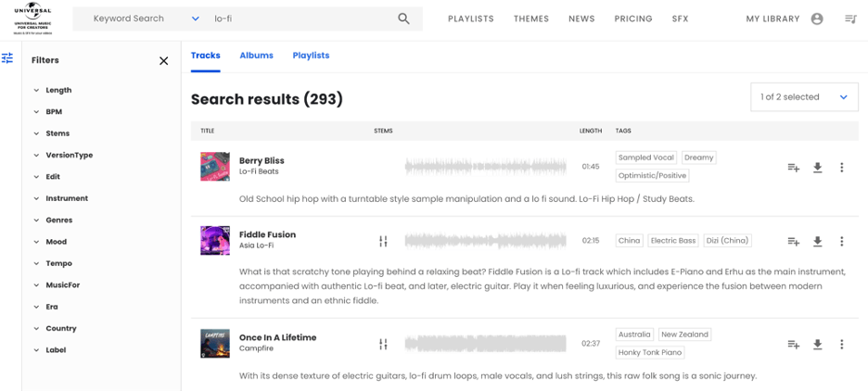Open the playlist queue icon
This screenshot has height=391, width=868.
pyautogui.click(x=850, y=19)
